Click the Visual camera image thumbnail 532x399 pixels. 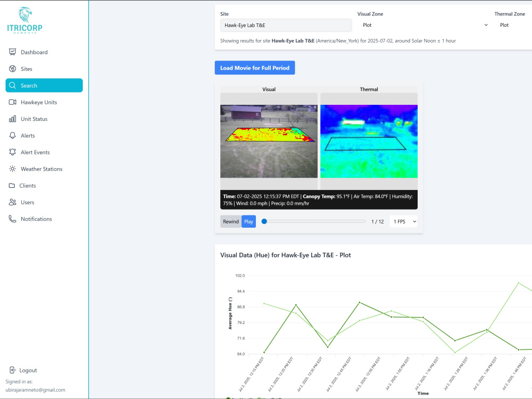[269, 141]
